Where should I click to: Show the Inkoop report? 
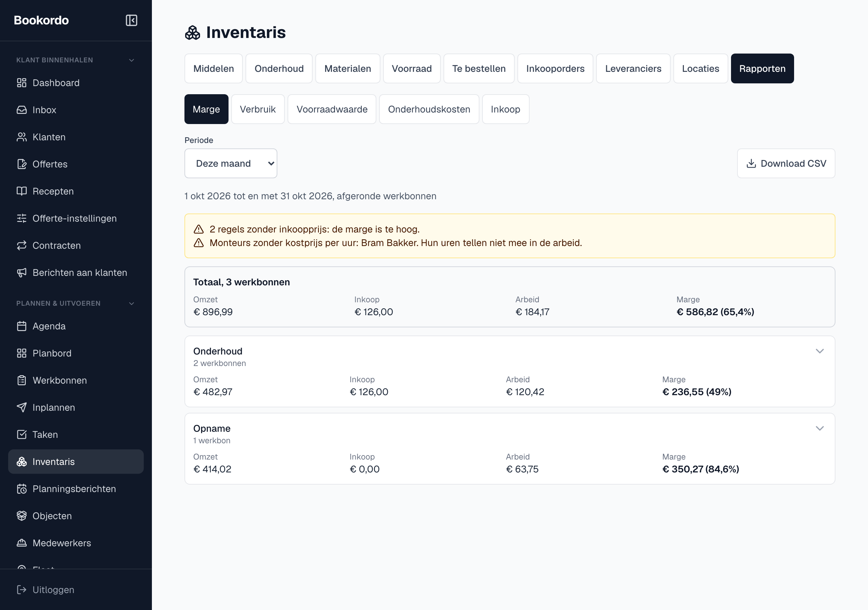[x=506, y=109]
